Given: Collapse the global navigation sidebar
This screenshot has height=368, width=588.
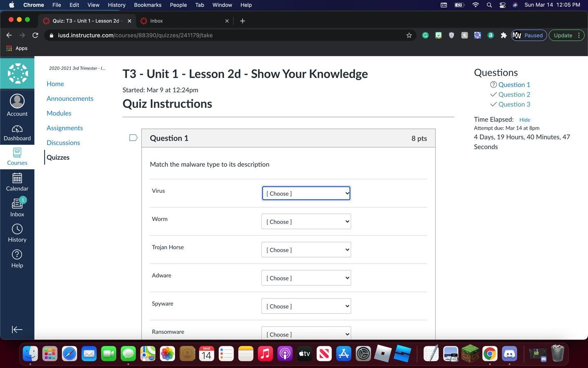Looking at the screenshot, I should pyautogui.click(x=17, y=330).
